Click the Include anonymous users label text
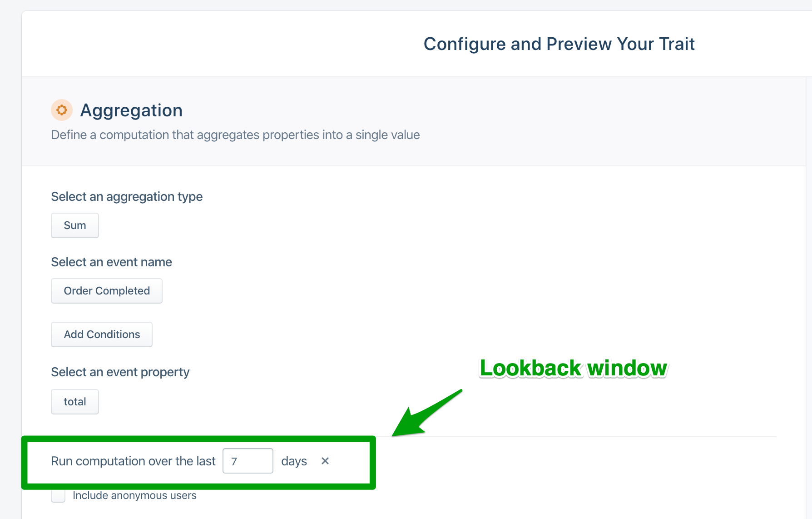 coord(134,495)
